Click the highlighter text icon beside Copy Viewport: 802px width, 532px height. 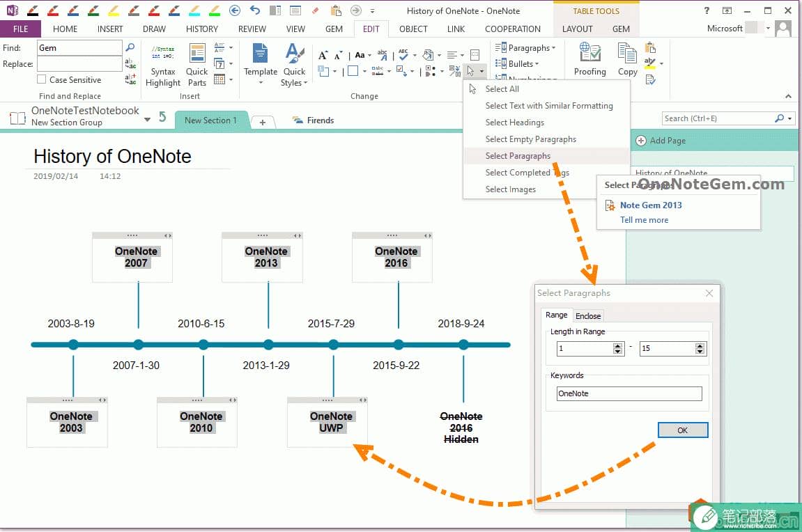(x=650, y=63)
